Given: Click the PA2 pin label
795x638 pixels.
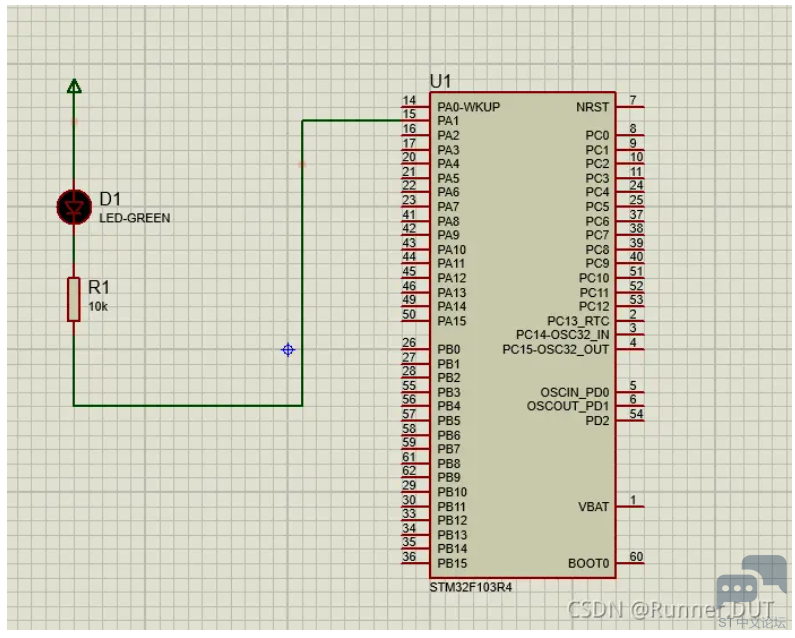Looking at the screenshot, I should (448, 135).
